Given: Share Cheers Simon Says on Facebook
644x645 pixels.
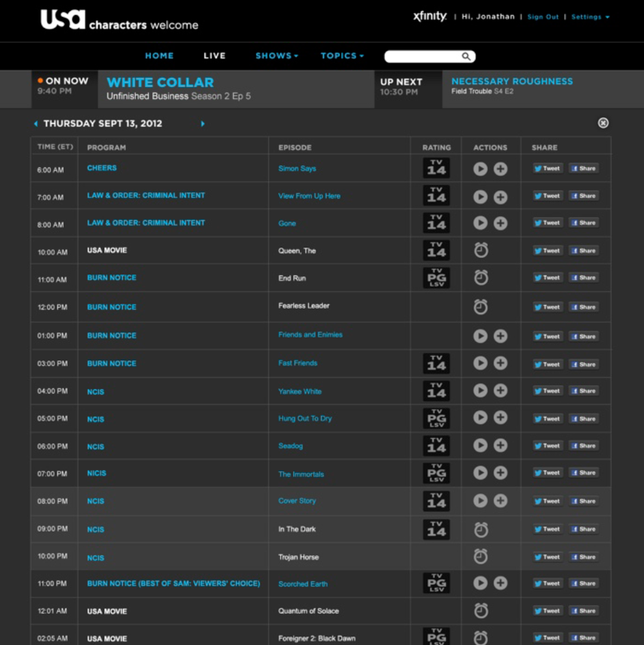Looking at the screenshot, I should (583, 168).
